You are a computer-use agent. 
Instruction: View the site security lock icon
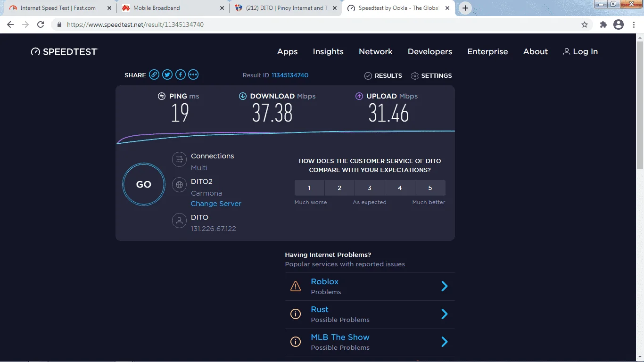tap(59, 25)
